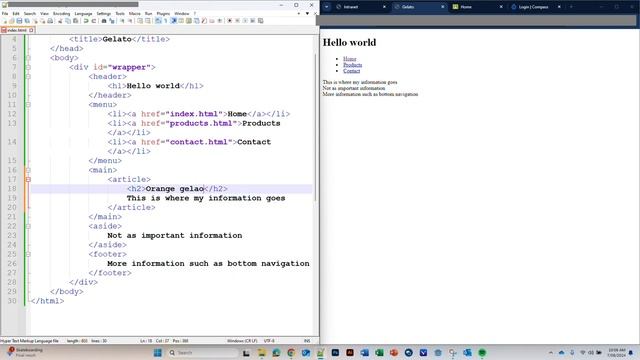Open Replace dialog via toolbar icon
This screenshot has width=640, height=360.
(111, 21)
